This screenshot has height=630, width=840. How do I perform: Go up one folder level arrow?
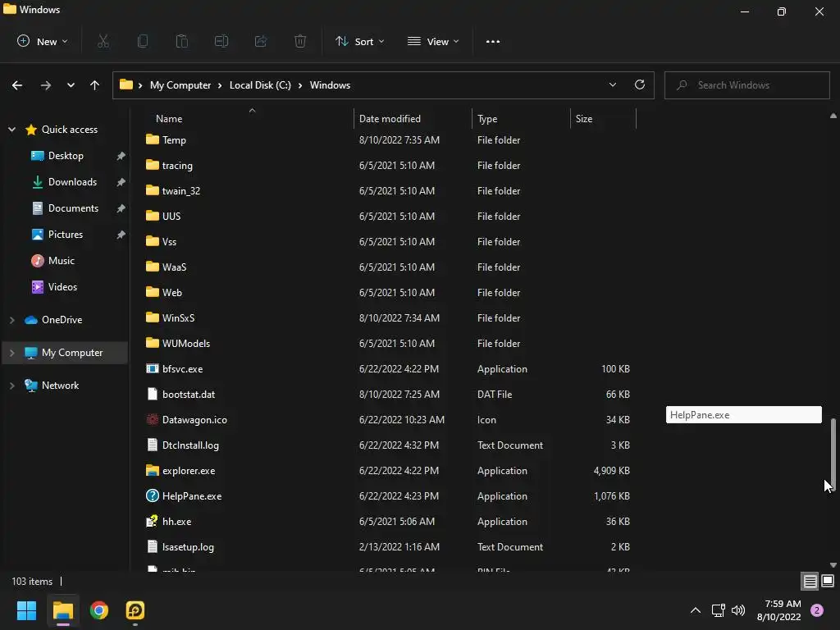click(95, 85)
